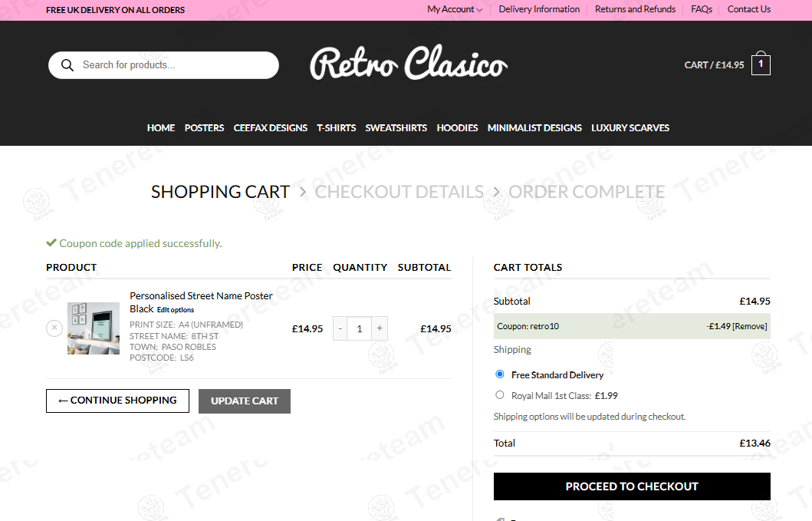Open the Posters menu item
Viewport: 812px width, 521px height.
point(204,128)
